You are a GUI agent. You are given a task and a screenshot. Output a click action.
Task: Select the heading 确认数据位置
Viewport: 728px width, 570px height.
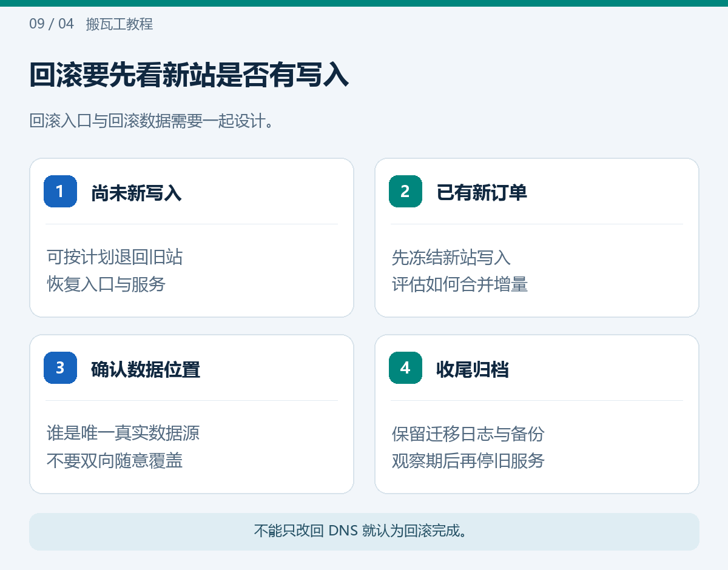point(146,369)
